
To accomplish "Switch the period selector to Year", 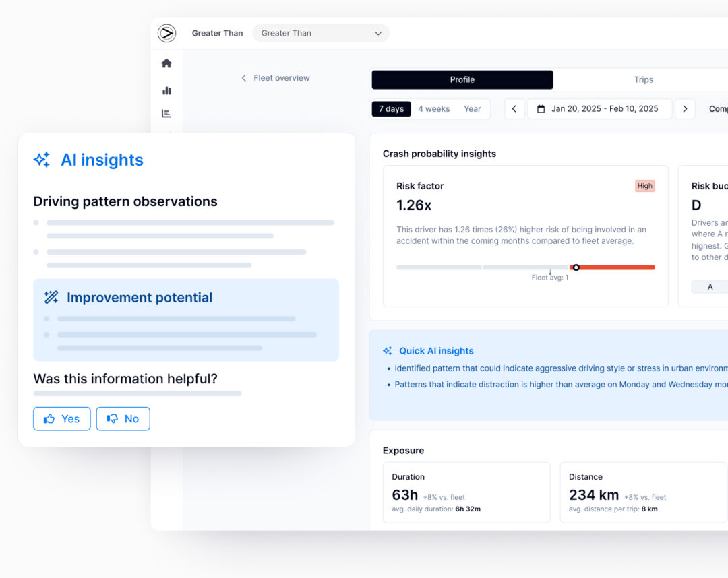I will click(x=472, y=108).
